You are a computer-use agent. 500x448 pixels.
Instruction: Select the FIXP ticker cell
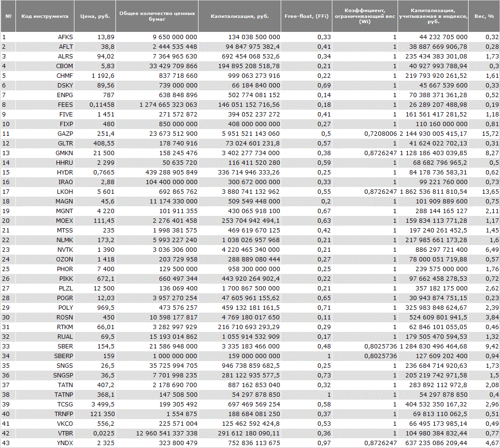(44, 124)
